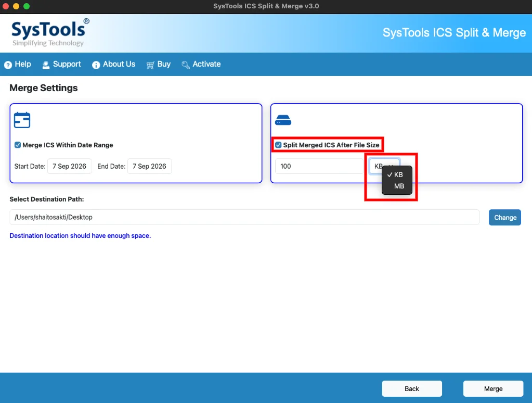
Task: Choose MB from size unit dropdown
Action: (397, 186)
